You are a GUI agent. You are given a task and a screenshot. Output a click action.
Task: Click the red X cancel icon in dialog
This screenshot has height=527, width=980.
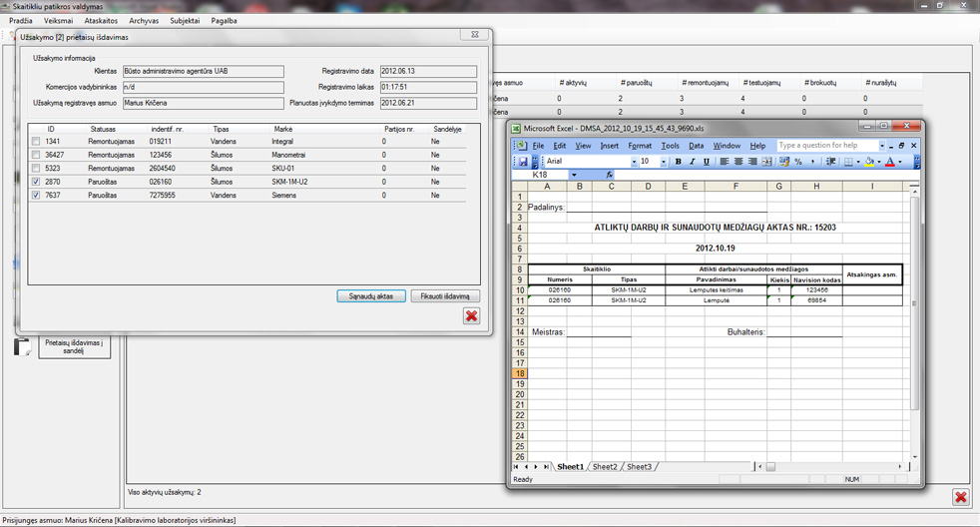click(x=471, y=316)
